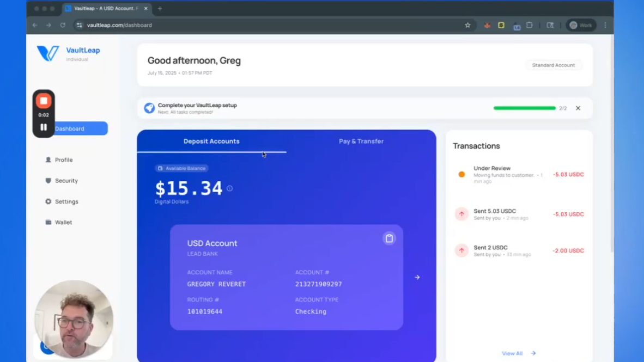
Task: Open a new browser tab
Action: (x=160, y=8)
